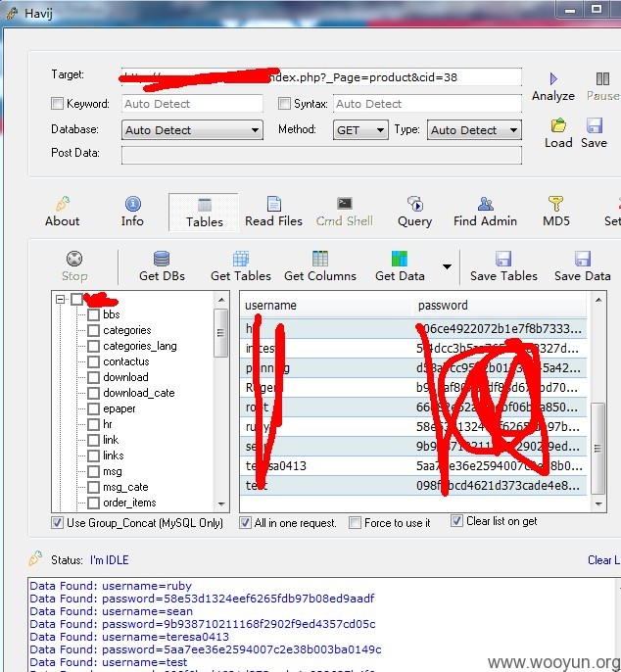Click the Save Data icon

(583, 259)
